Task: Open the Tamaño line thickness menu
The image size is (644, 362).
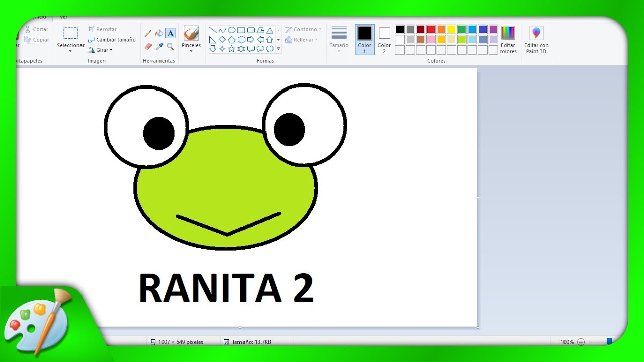Action: click(x=339, y=40)
